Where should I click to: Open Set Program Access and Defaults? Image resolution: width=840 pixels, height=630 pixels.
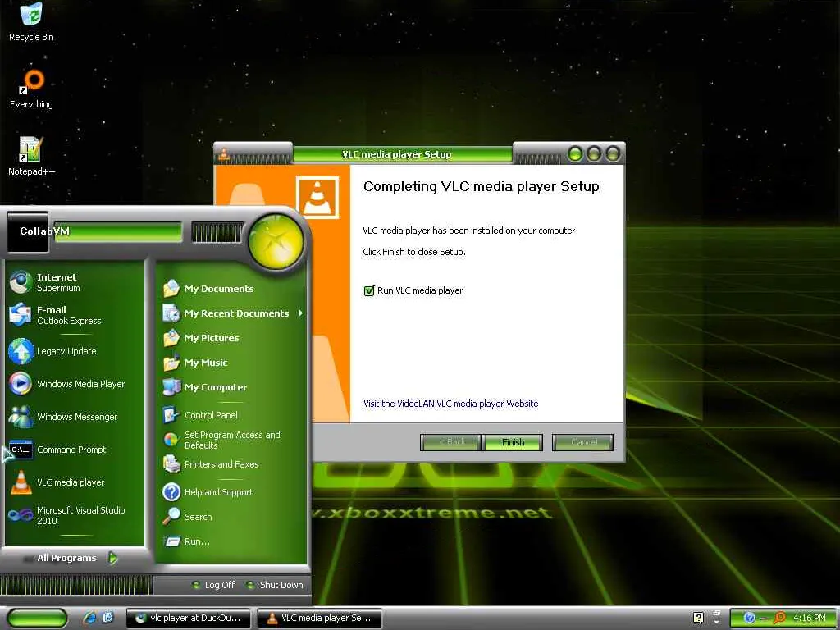[221, 440]
